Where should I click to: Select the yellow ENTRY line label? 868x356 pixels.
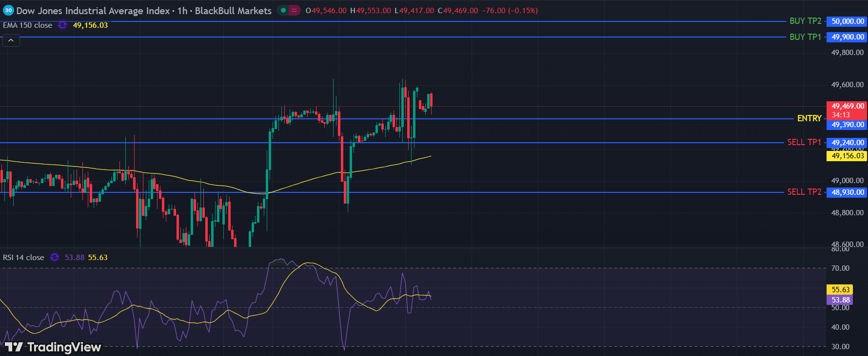809,118
